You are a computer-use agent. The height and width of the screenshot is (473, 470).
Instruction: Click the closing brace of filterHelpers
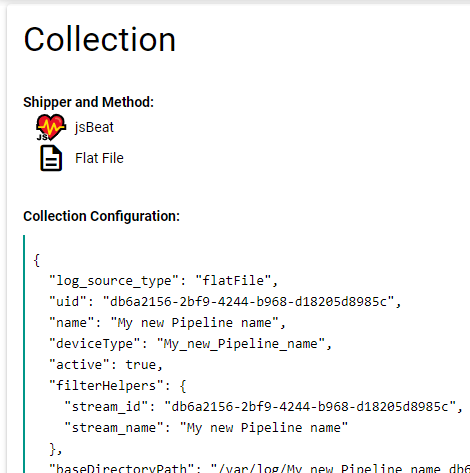coord(55,449)
